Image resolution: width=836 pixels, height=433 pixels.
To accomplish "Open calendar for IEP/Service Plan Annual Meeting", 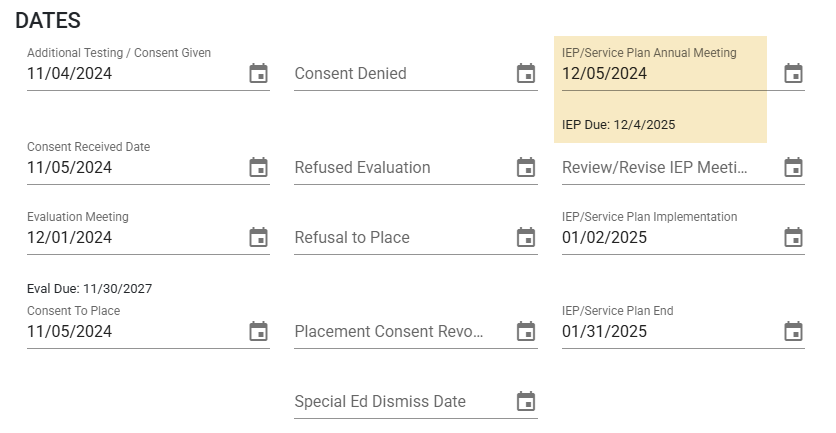I will pos(793,74).
